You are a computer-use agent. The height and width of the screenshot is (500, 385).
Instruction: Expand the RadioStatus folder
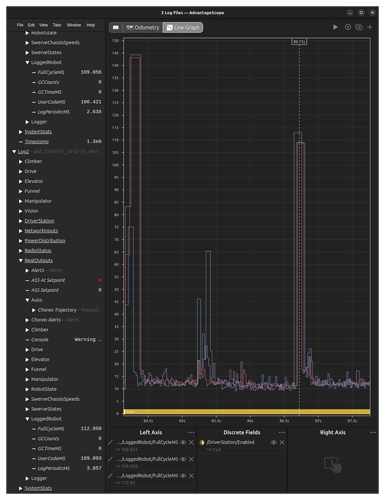[21, 251]
